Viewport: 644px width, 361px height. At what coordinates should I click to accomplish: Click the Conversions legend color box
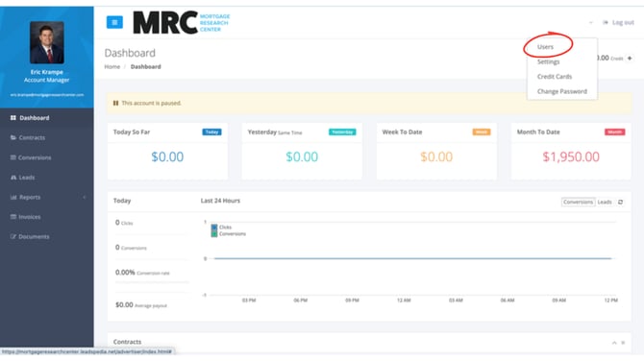214,234
